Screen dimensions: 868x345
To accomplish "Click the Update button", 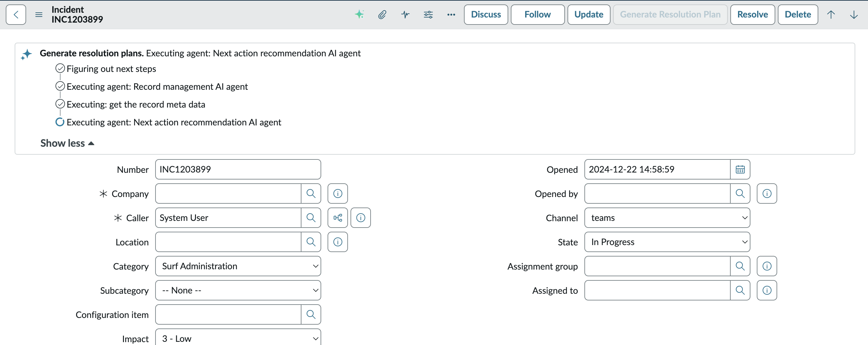I will (x=589, y=14).
